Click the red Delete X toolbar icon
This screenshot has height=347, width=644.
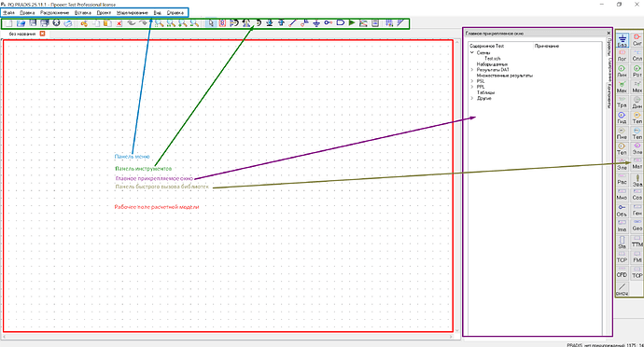point(119,23)
